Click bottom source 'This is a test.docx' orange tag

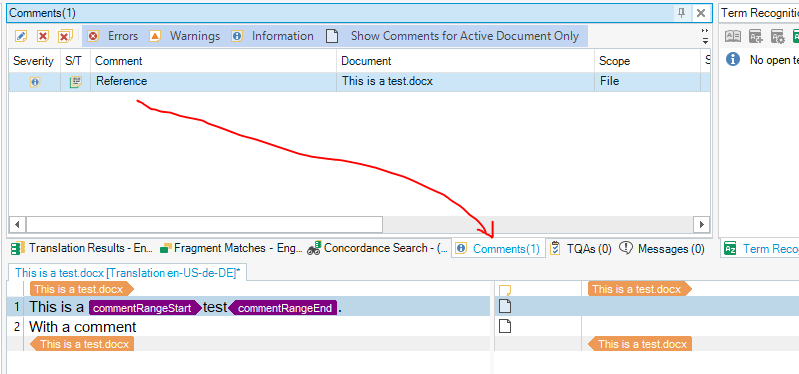[82, 344]
